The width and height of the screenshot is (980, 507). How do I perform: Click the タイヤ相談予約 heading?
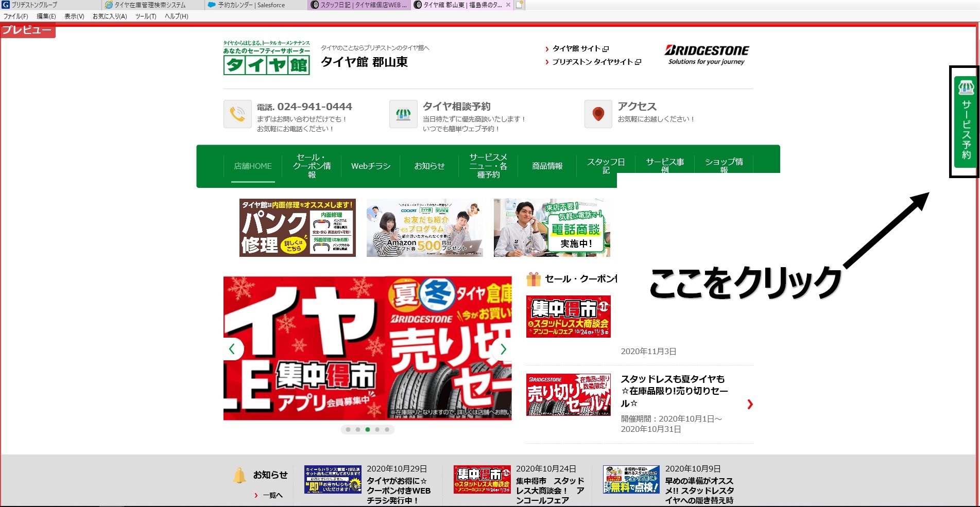tap(457, 107)
